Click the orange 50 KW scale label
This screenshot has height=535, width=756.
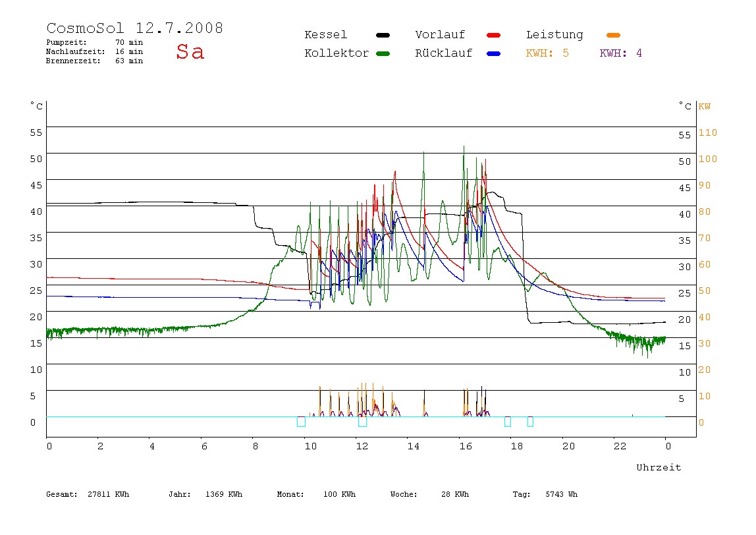[x=705, y=291]
